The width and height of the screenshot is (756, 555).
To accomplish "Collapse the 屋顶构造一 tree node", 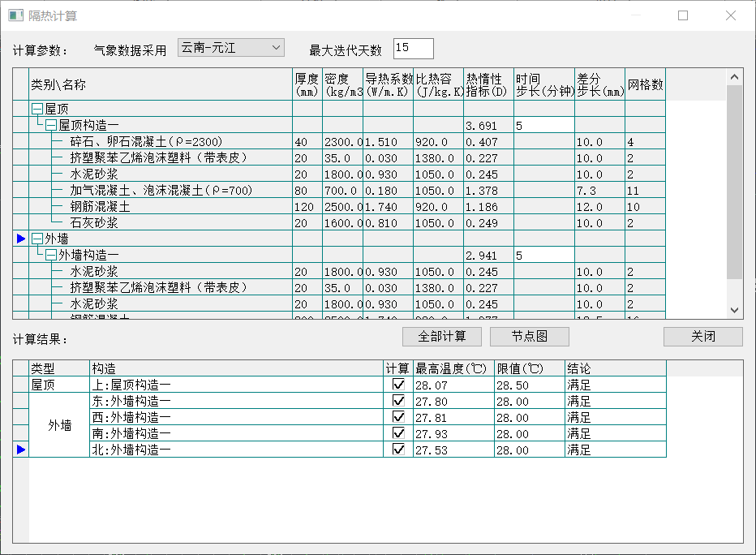I will 51,125.
